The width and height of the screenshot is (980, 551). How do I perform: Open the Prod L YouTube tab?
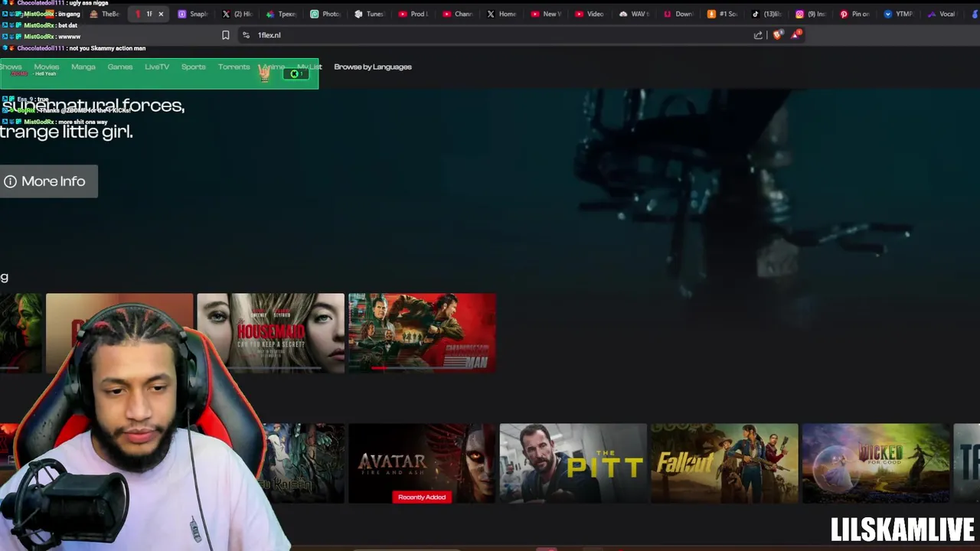[x=413, y=14]
